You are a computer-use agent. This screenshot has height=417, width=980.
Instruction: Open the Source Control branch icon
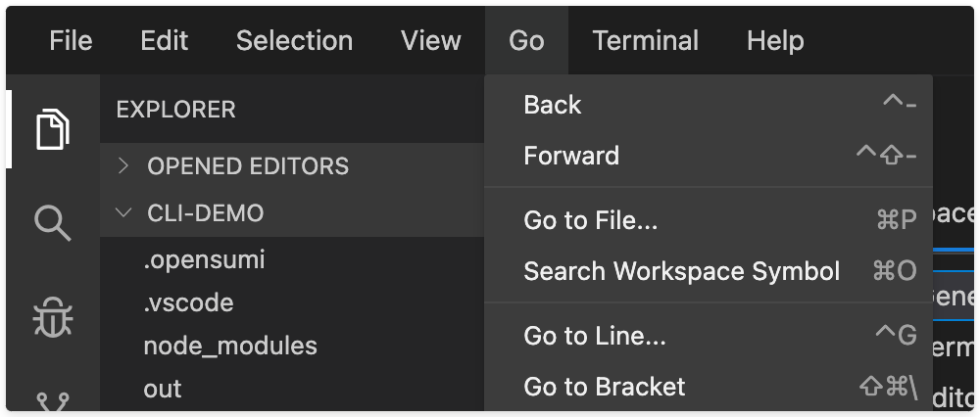pyautogui.click(x=53, y=402)
